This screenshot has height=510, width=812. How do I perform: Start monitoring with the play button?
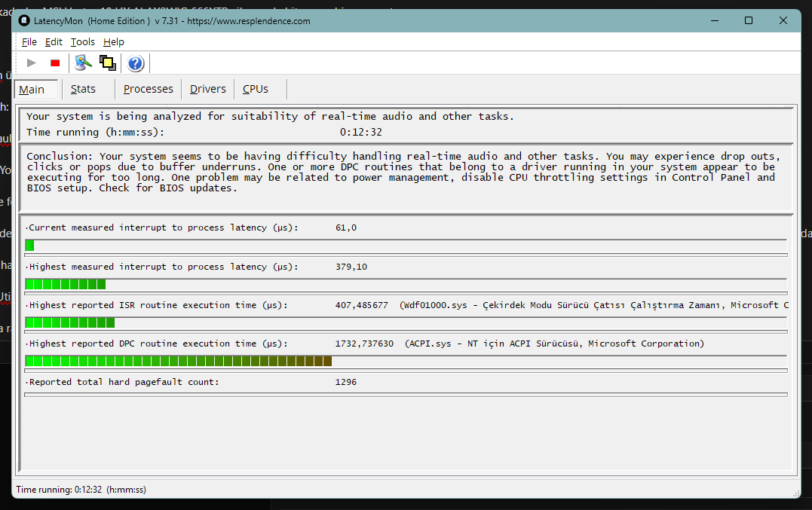tap(31, 63)
